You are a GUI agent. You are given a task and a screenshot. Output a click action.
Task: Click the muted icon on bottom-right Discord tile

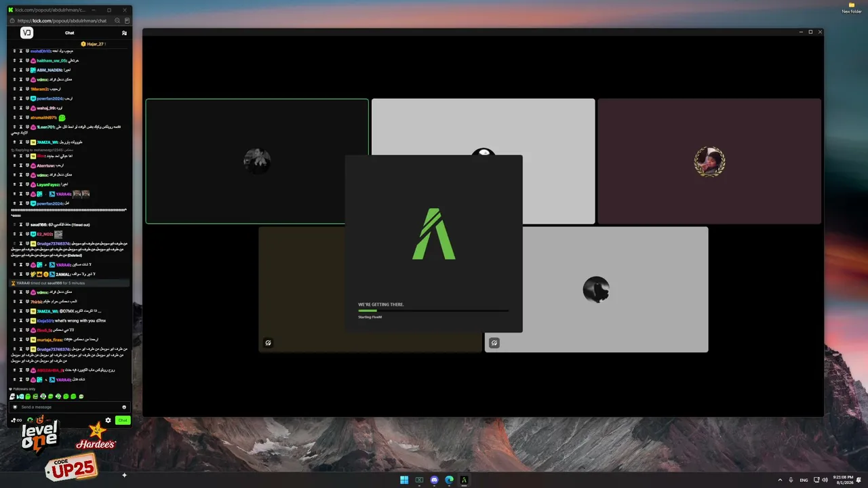tap(494, 343)
